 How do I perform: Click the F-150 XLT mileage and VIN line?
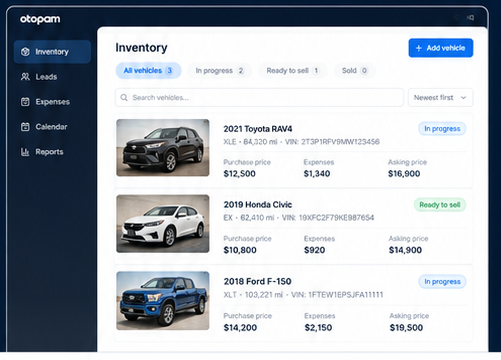(303, 295)
